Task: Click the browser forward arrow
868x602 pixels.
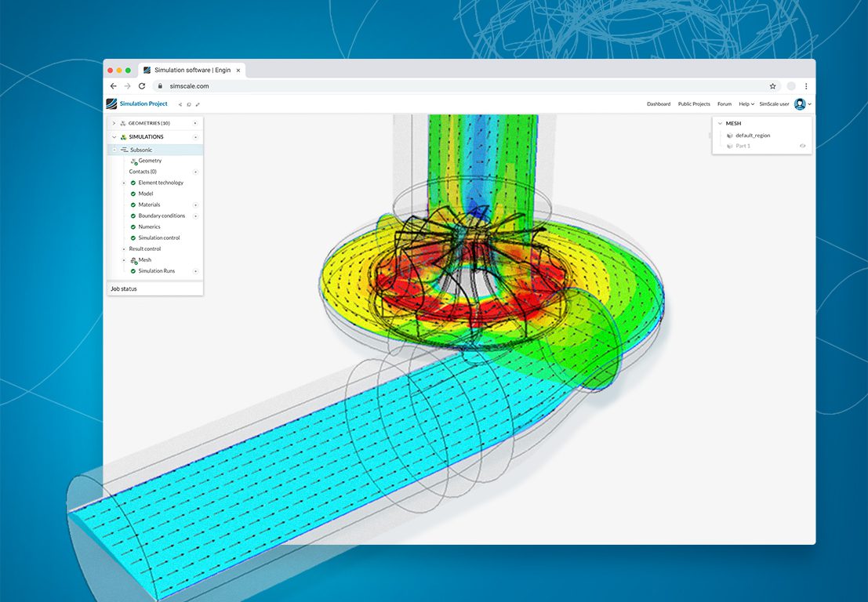Action: pos(127,85)
